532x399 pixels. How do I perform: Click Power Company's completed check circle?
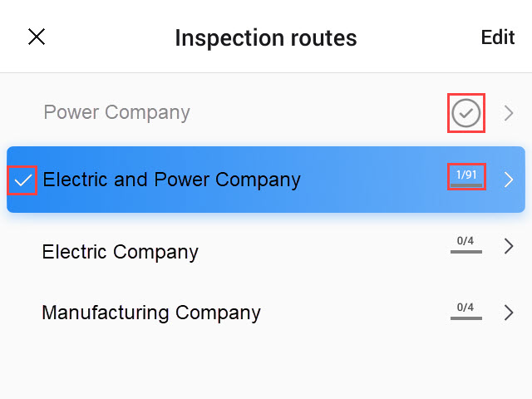click(466, 113)
